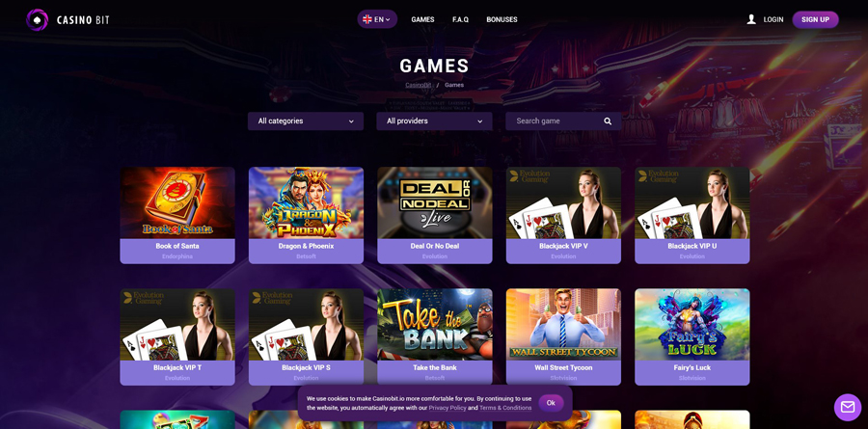Click the Sign Up button

(815, 19)
